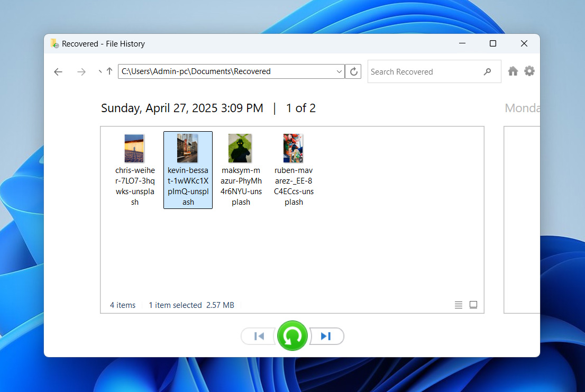This screenshot has width=585, height=392.
Task: Click the 1 of 2 version counter
Action: [301, 108]
